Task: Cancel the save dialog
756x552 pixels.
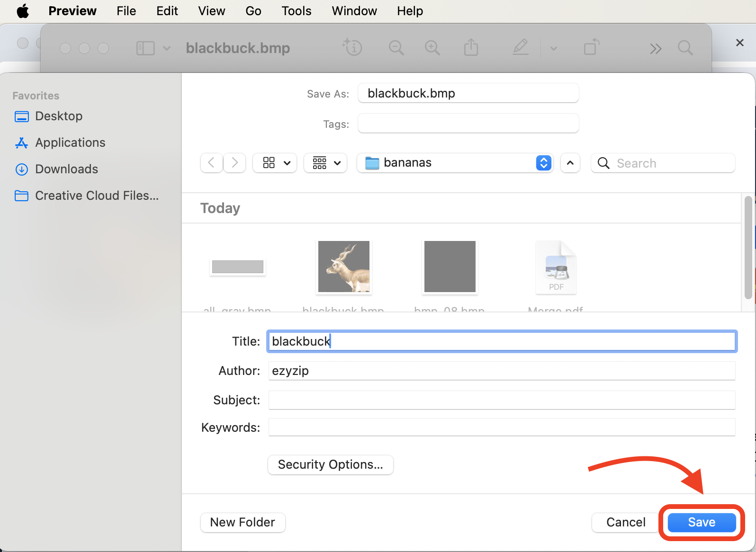Action: (x=625, y=523)
